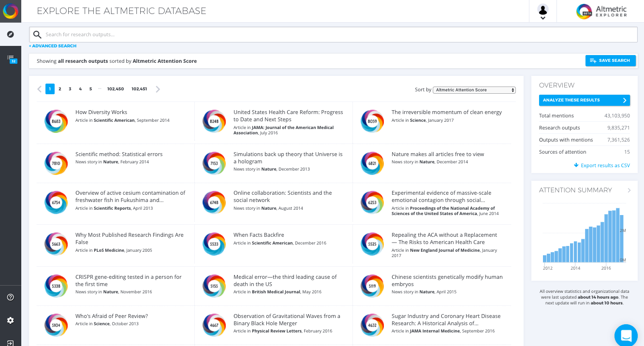The width and height of the screenshot is (644, 346).
Task: Open saved searches list icon with 32 badge
Action: point(12,59)
